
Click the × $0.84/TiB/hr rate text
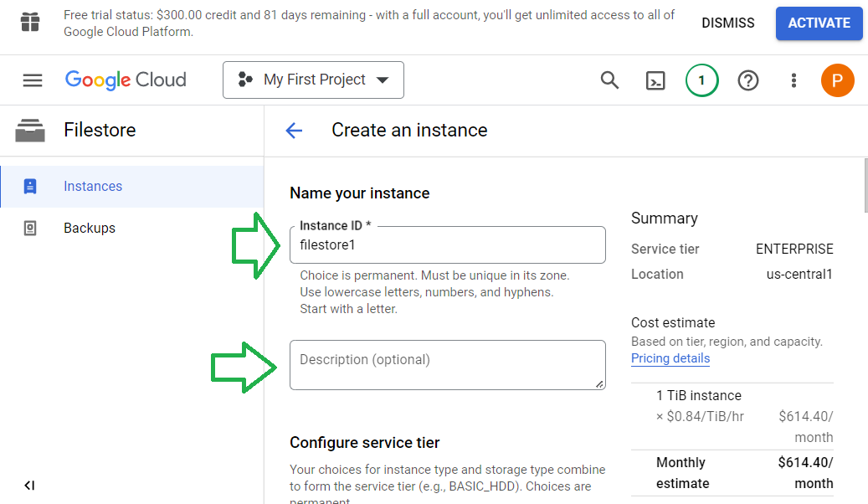tap(700, 416)
